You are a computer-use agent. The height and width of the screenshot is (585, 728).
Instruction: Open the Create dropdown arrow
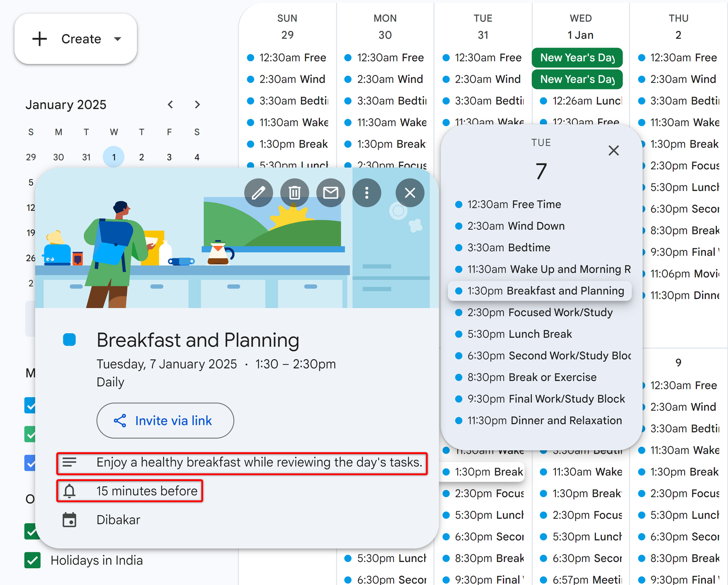tap(118, 39)
